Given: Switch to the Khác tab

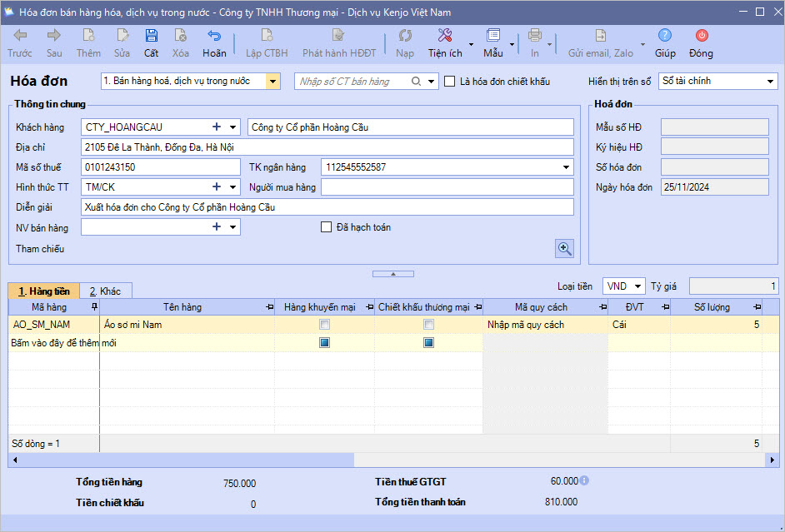Looking at the screenshot, I should 106,291.
